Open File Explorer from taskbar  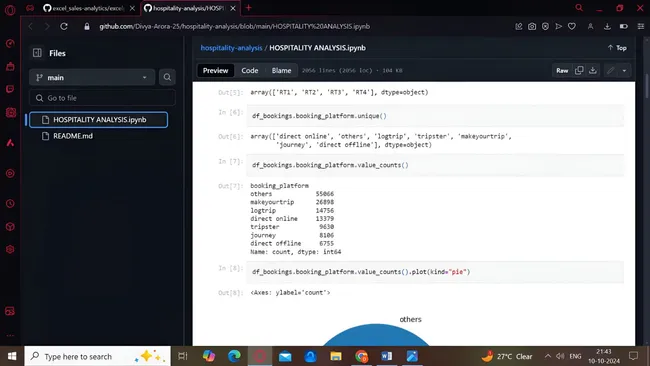[336, 356]
